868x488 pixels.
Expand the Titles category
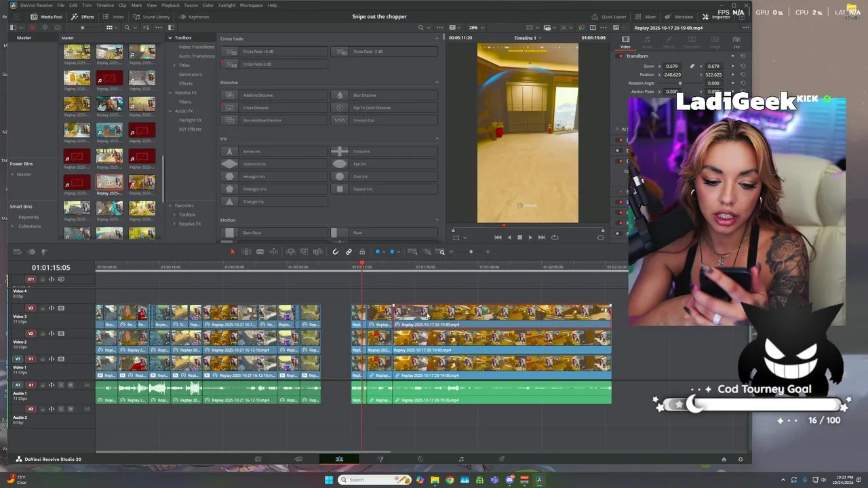[x=175, y=65]
